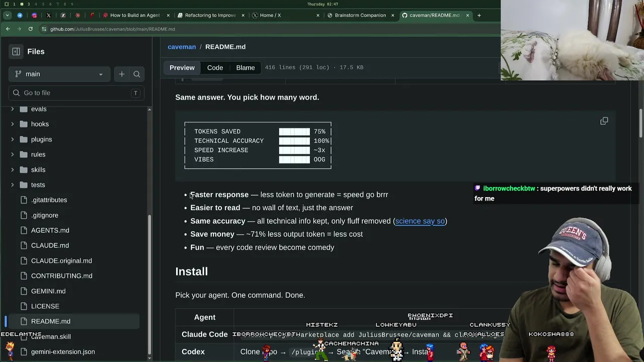Open the caveman repository breadcrumb link
This screenshot has width=644, height=362.
tap(182, 47)
